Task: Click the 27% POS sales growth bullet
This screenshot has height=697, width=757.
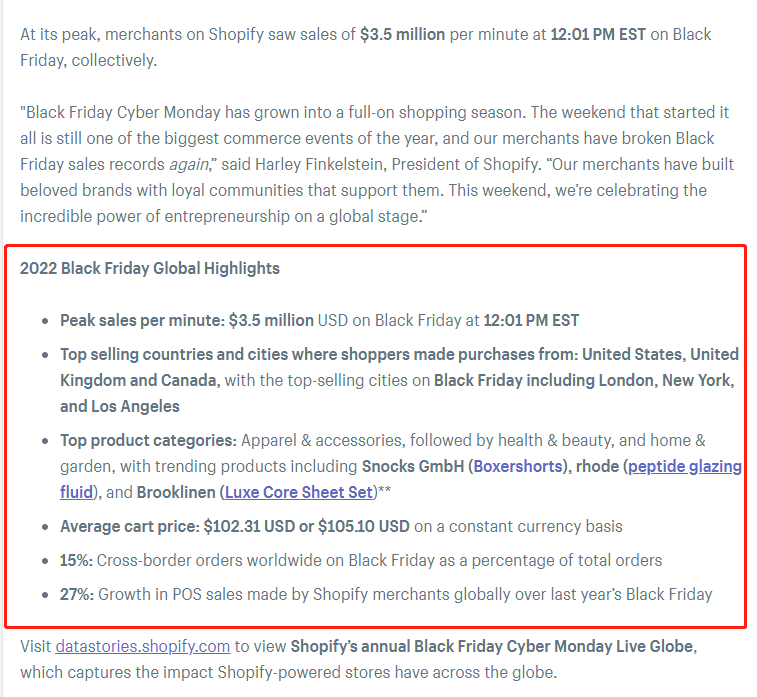Action: pyautogui.click(x=386, y=594)
